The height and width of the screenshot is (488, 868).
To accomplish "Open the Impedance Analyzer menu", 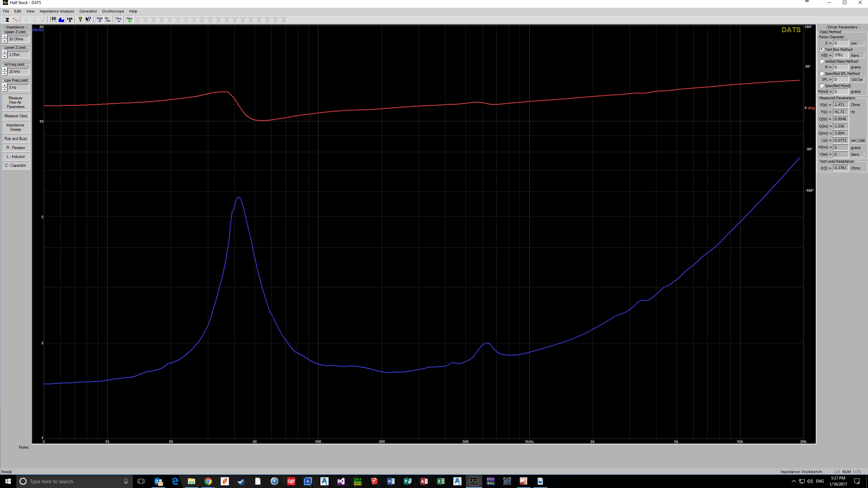I will 57,11.
